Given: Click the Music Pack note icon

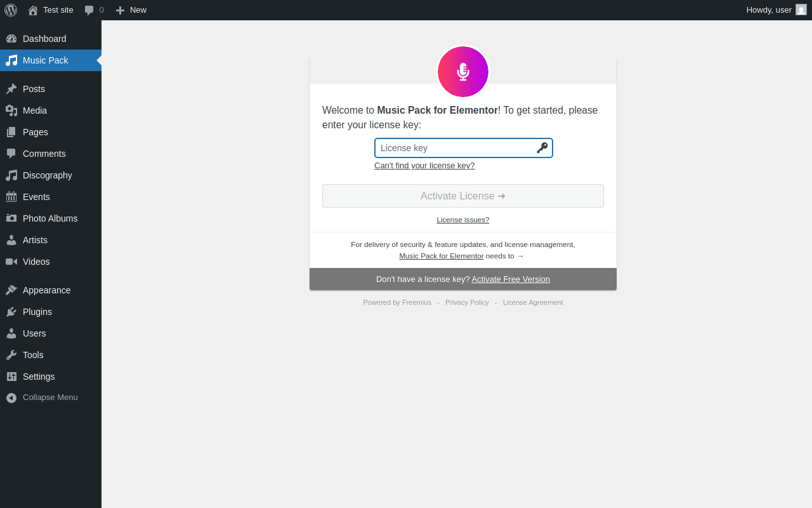Looking at the screenshot, I should (11, 60).
